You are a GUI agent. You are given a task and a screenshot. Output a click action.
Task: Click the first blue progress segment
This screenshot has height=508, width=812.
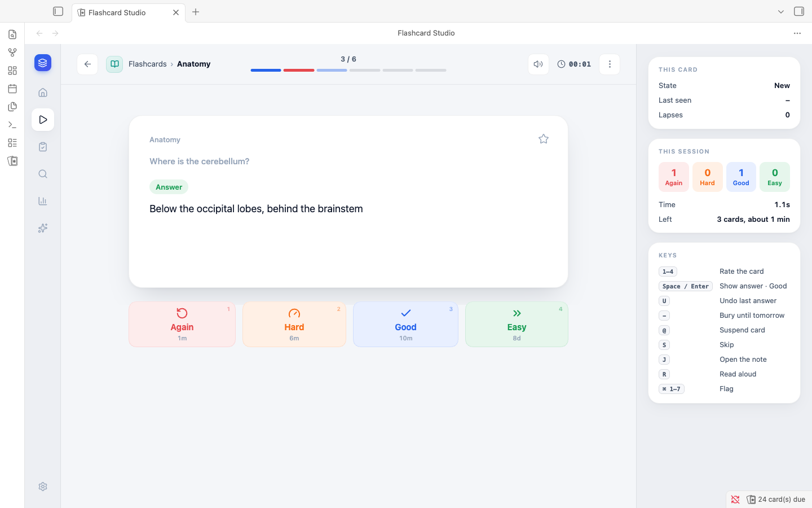click(x=266, y=71)
